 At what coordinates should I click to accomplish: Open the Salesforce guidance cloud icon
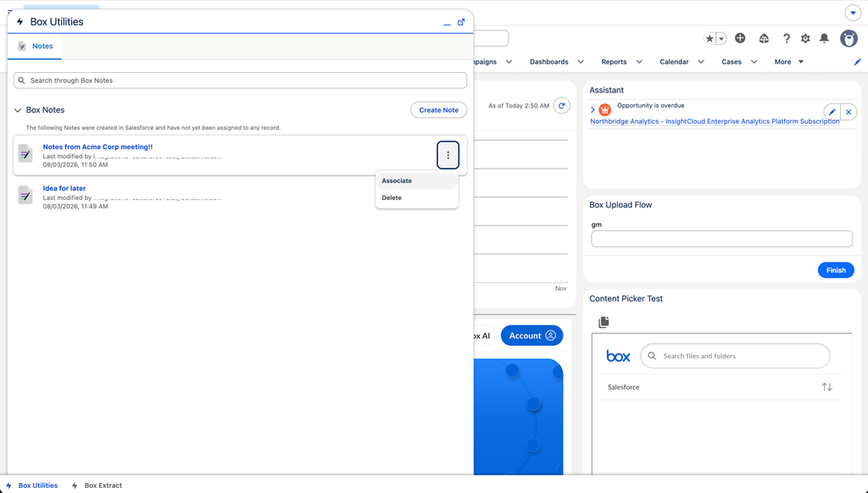(x=764, y=38)
